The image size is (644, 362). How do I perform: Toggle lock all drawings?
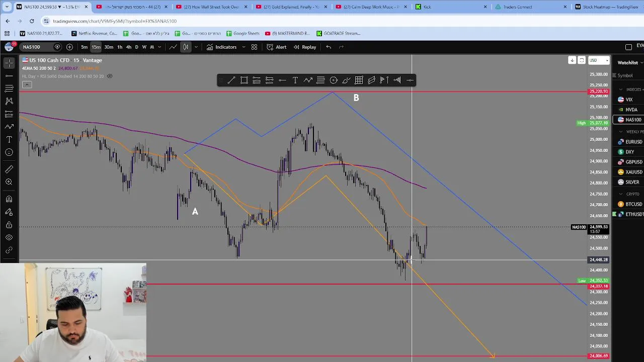9,225
